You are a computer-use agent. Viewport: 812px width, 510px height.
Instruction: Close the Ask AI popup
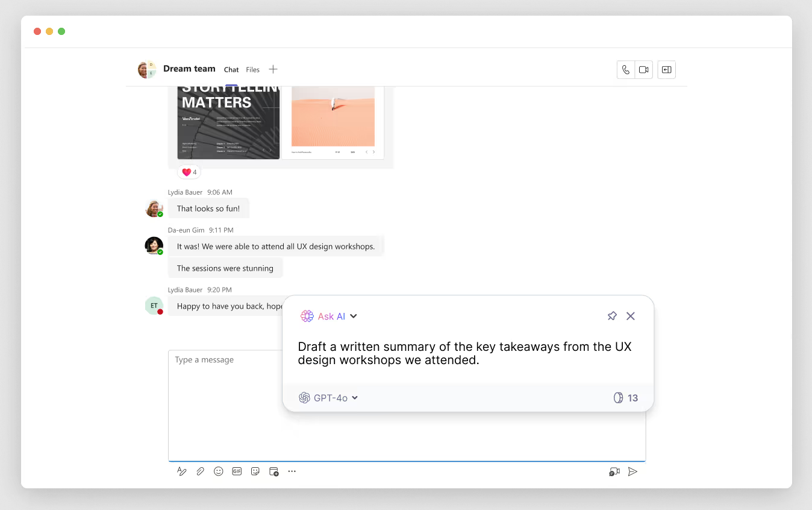coord(631,316)
